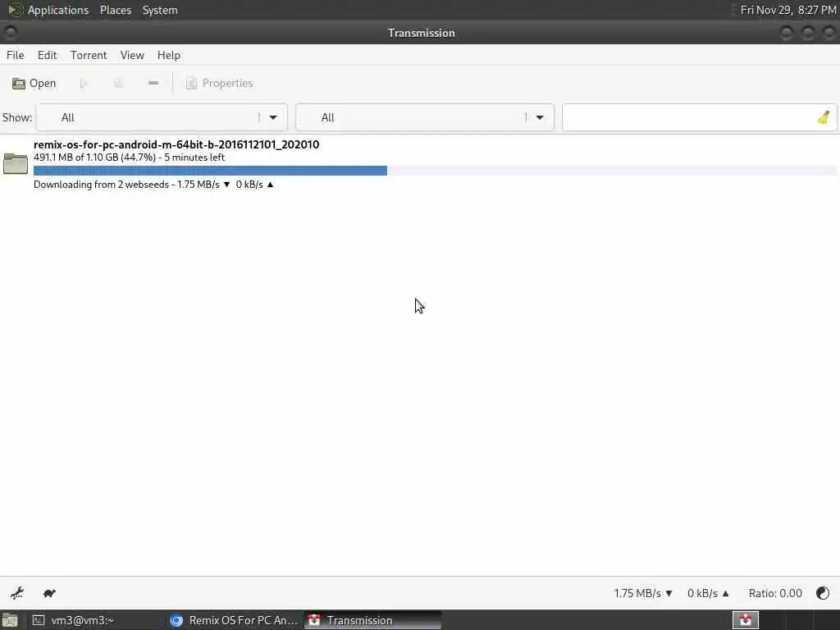The image size is (840, 630).
Task: Open the statistics mode icon beside Ratio
Action: (822, 593)
